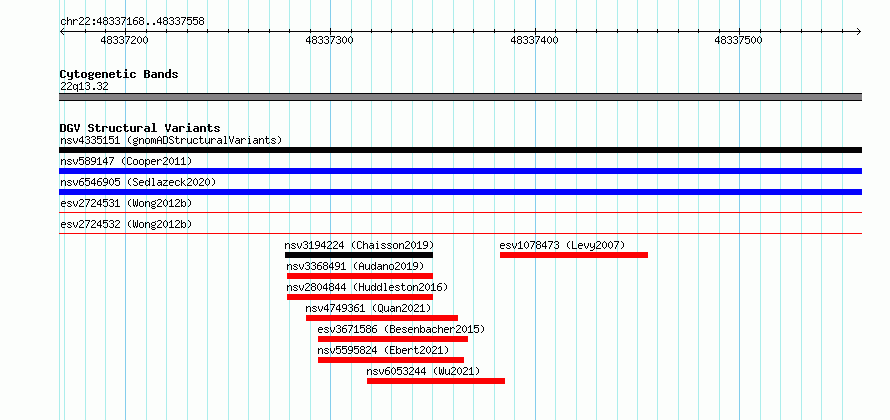Viewport: 890px width, 420px height.
Task: Click the esv2724531 (Wong2012b) label
Action: pyautogui.click(x=126, y=203)
